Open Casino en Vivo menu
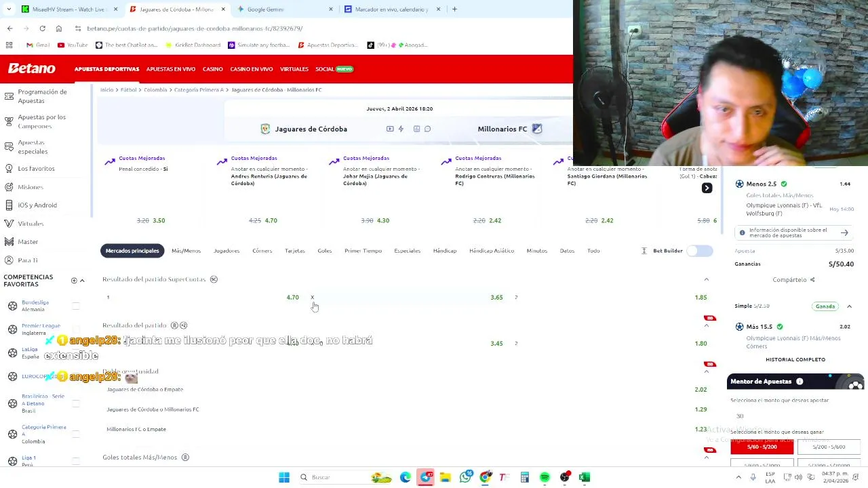Viewport: 868px width, 488px height. [x=251, y=69]
